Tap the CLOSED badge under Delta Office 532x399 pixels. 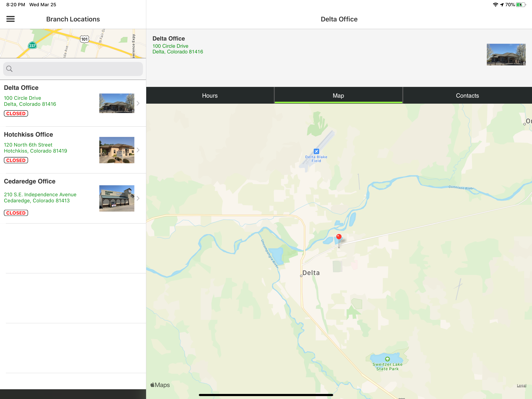click(x=16, y=113)
